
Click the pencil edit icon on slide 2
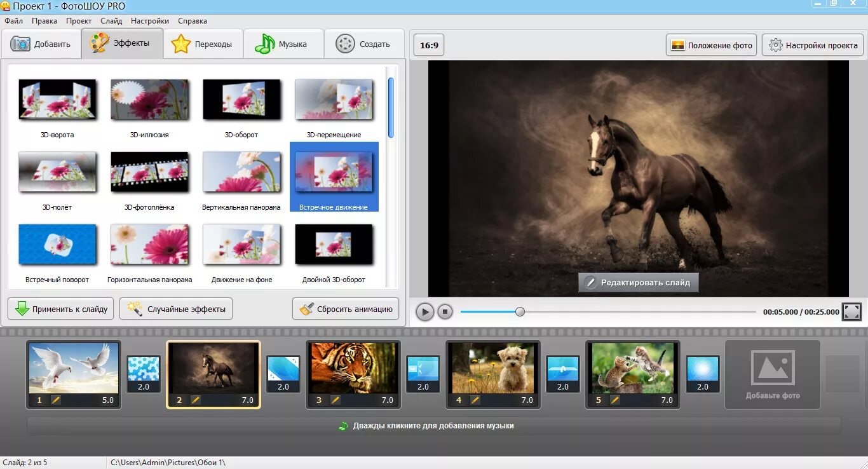point(196,400)
